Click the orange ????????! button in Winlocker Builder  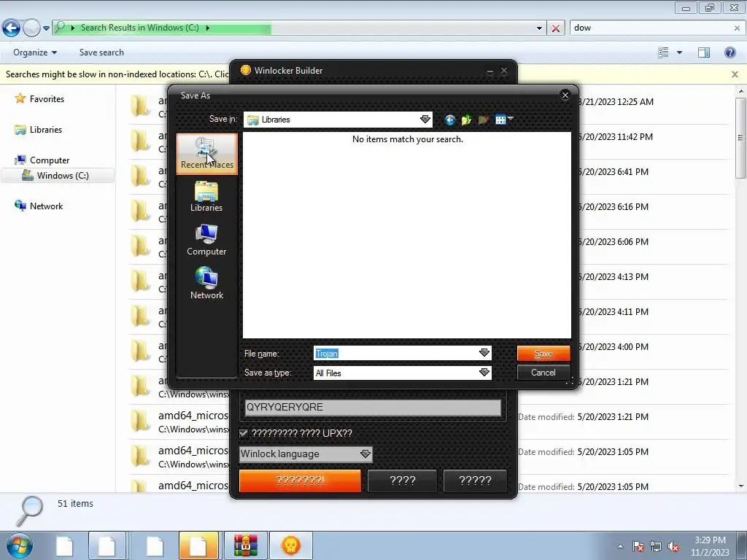click(300, 481)
